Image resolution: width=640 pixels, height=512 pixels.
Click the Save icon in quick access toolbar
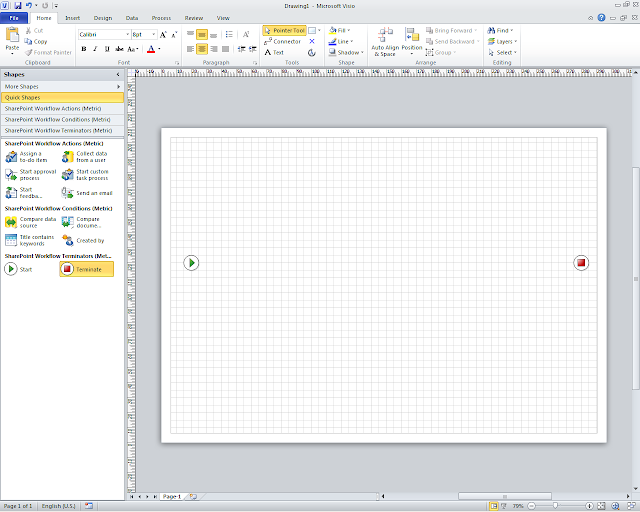18,6
